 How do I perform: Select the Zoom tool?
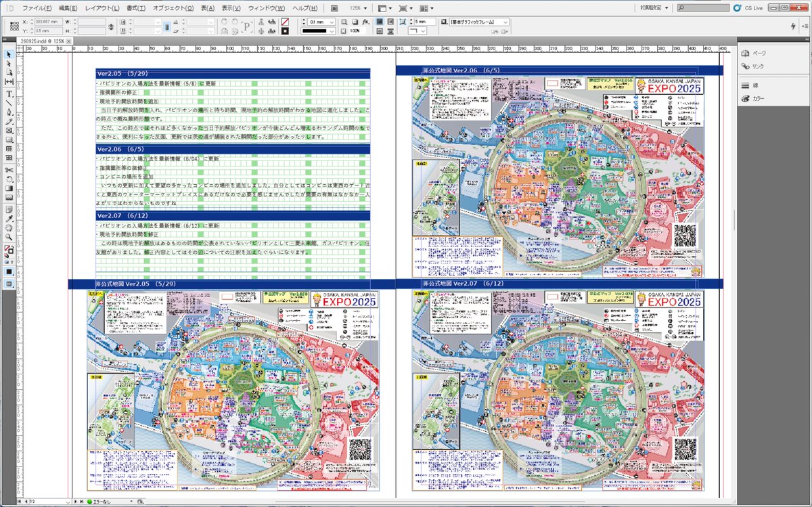pos(9,236)
